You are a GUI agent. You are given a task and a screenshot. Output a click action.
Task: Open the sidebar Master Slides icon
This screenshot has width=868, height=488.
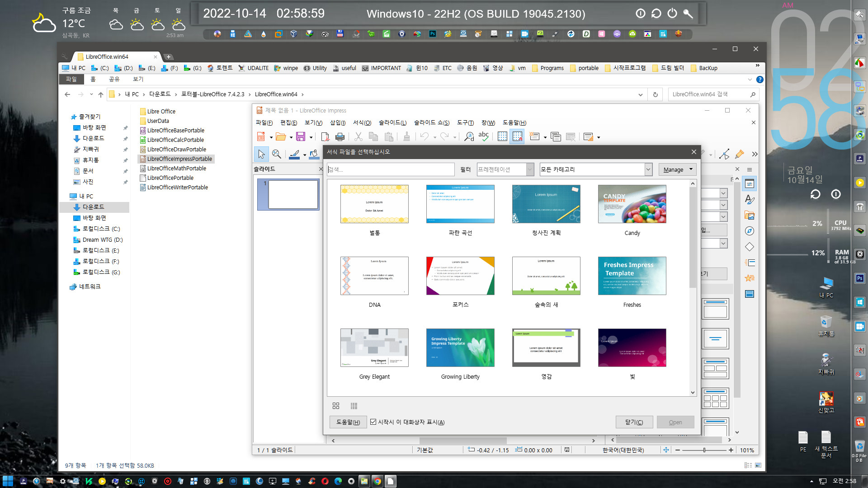750,294
